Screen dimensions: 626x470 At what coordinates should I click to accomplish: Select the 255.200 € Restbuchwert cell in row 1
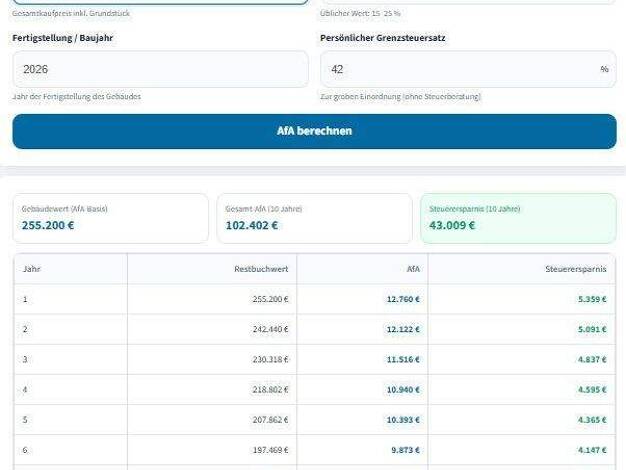pos(270,299)
